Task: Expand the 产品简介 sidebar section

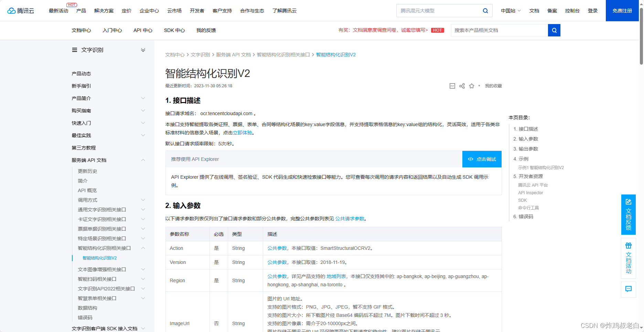Action: [143, 98]
